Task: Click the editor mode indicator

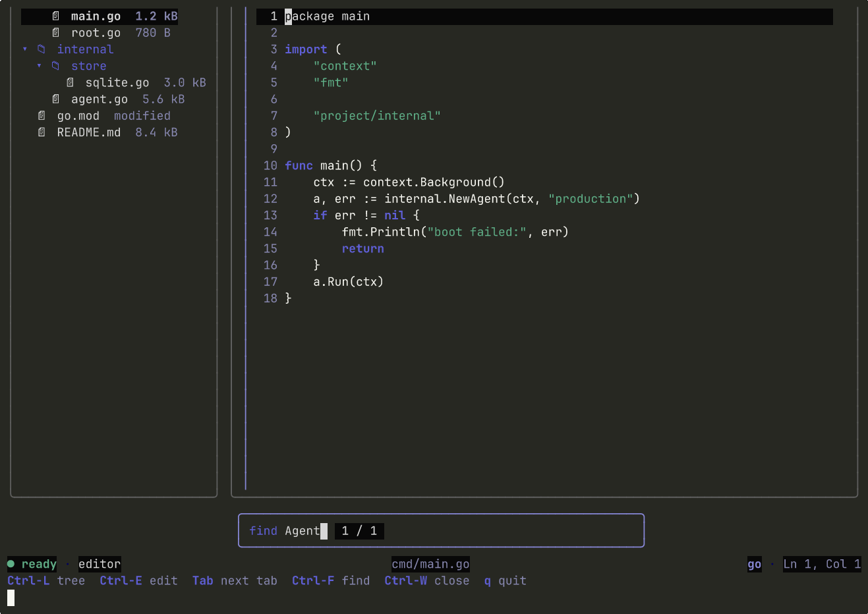Action: click(100, 564)
